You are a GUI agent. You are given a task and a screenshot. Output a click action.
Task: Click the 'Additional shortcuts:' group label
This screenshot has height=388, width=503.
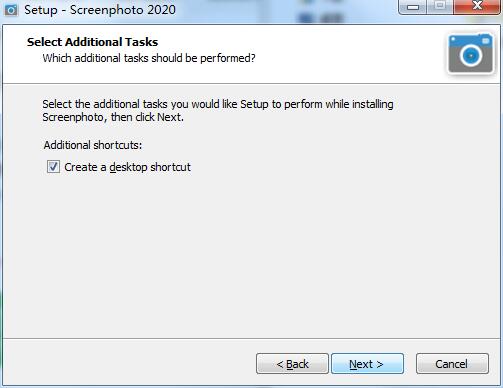(93, 145)
